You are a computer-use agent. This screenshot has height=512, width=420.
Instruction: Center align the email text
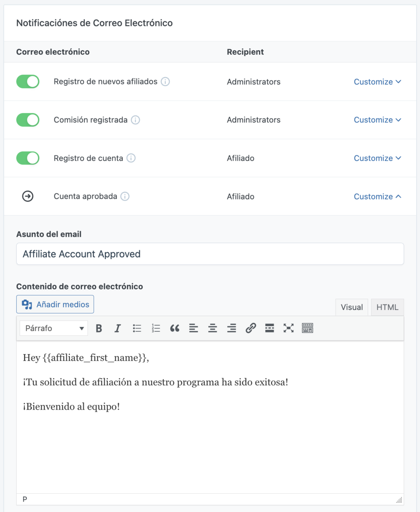point(212,328)
